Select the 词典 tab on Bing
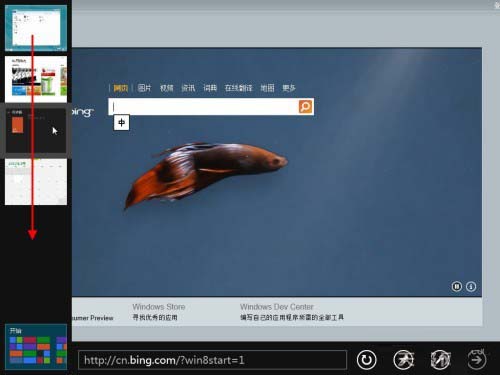500x375 pixels. (210, 88)
